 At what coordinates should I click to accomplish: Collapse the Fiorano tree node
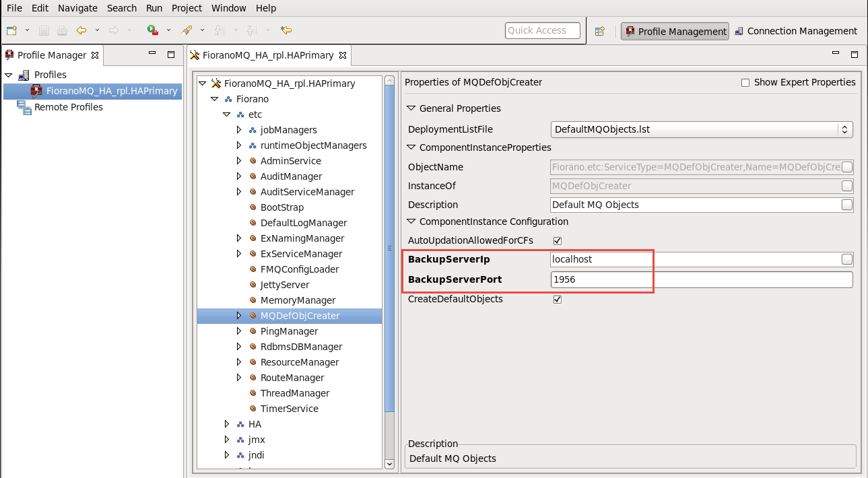click(x=214, y=99)
